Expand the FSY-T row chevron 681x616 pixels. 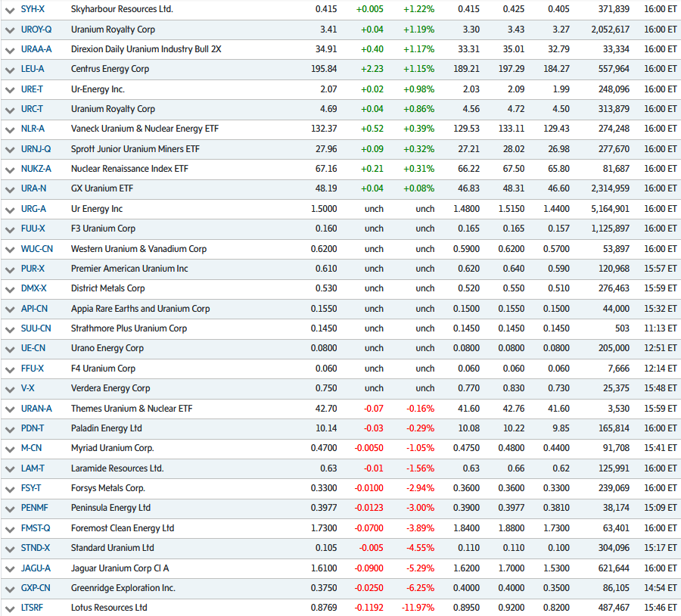coord(10,489)
